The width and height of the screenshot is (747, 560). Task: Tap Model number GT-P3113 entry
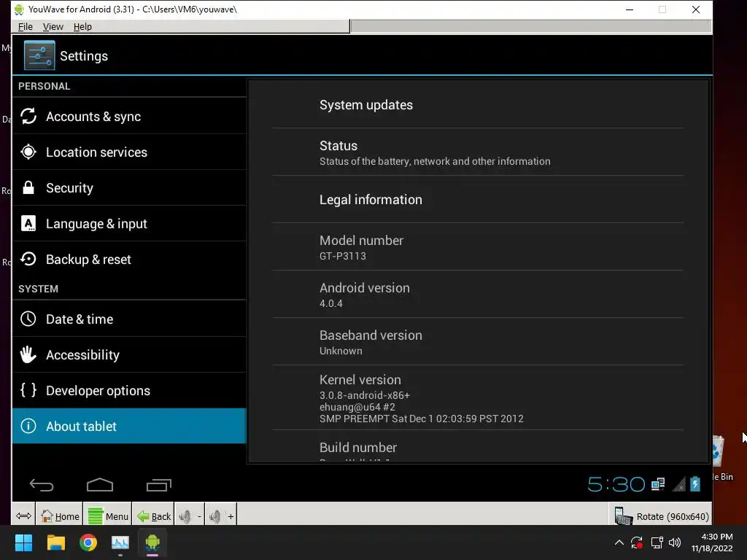478,247
